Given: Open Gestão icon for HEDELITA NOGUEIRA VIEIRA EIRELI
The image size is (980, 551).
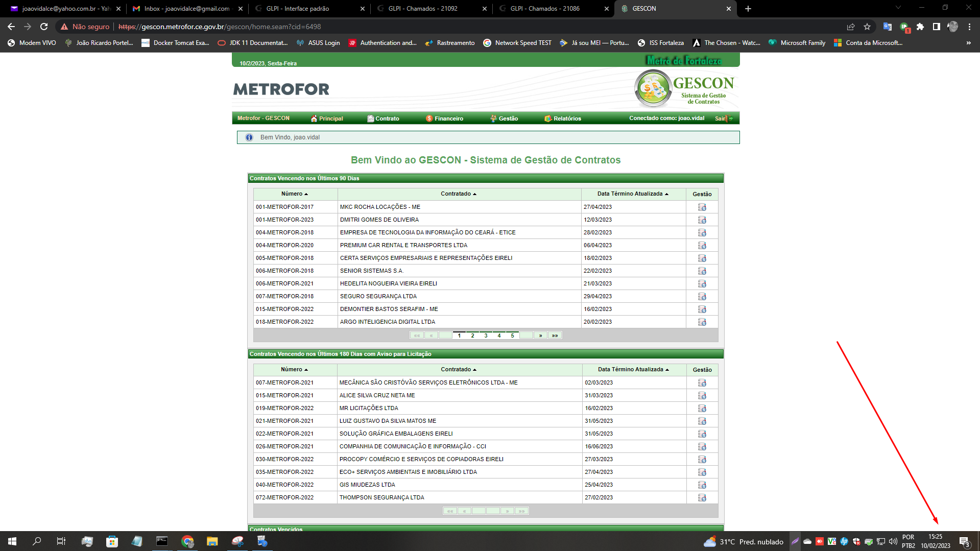Looking at the screenshot, I should [x=702, y=283].
